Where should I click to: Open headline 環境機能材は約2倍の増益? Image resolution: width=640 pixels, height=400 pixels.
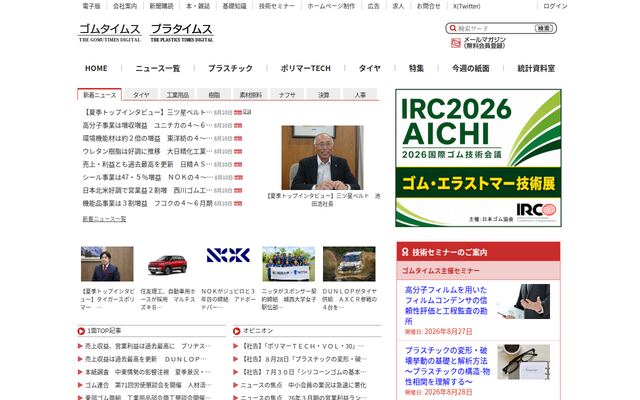147,138
